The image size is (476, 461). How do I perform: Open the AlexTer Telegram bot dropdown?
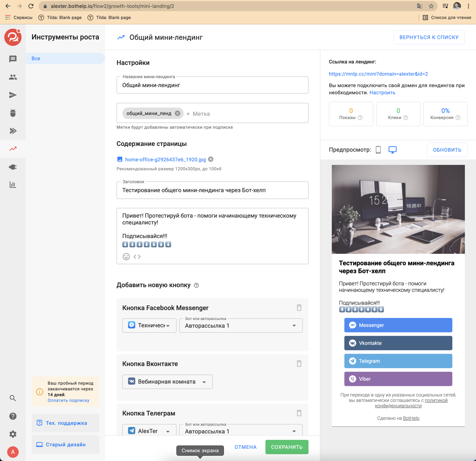tap(149, 431)
